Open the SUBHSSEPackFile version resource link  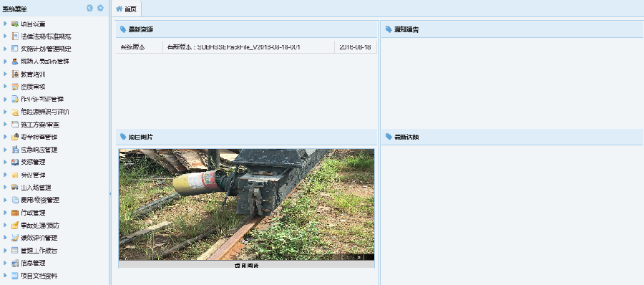pos(234,47)
